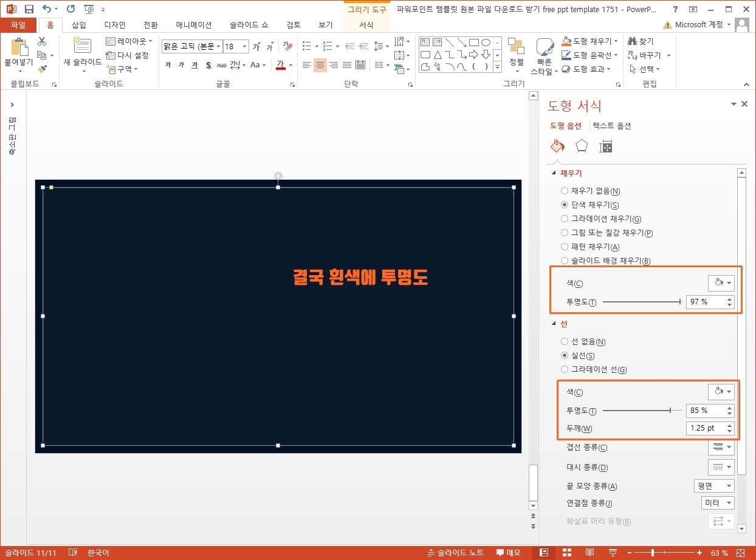Align text to the left
The image size is (756, 560).
coord(307,65)
